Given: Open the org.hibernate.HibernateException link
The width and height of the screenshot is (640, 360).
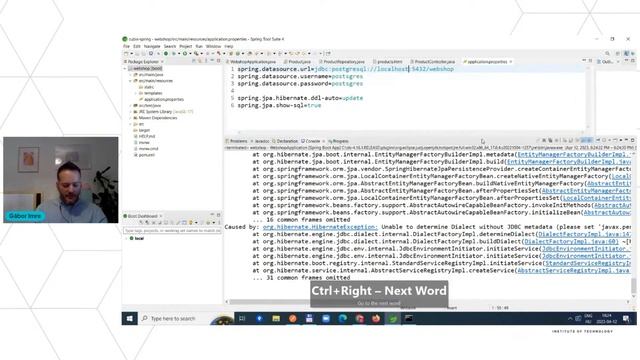Looking at the screenshot, I should click(320, 227).
